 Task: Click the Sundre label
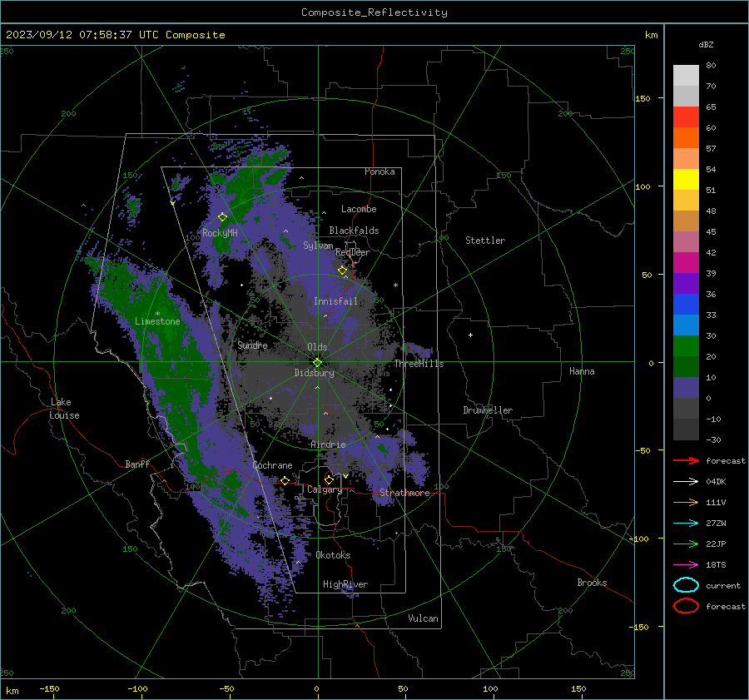pos(252,345)
